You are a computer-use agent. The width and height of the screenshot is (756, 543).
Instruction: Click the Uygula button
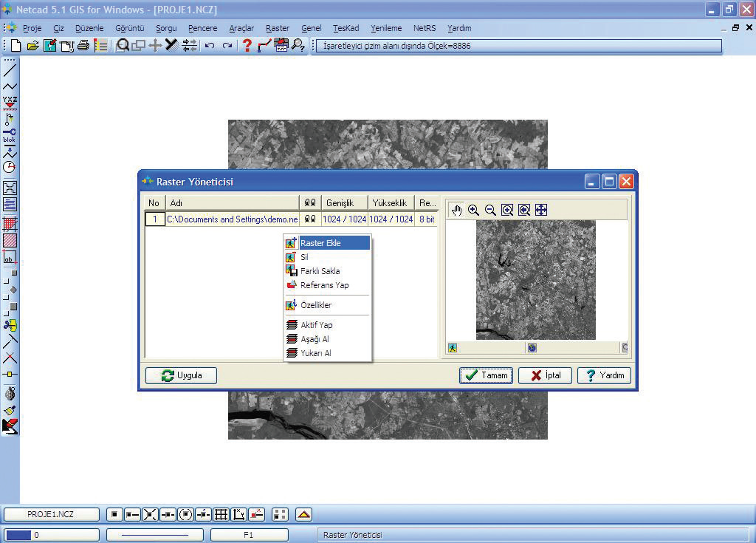click(x=182, y=375)
